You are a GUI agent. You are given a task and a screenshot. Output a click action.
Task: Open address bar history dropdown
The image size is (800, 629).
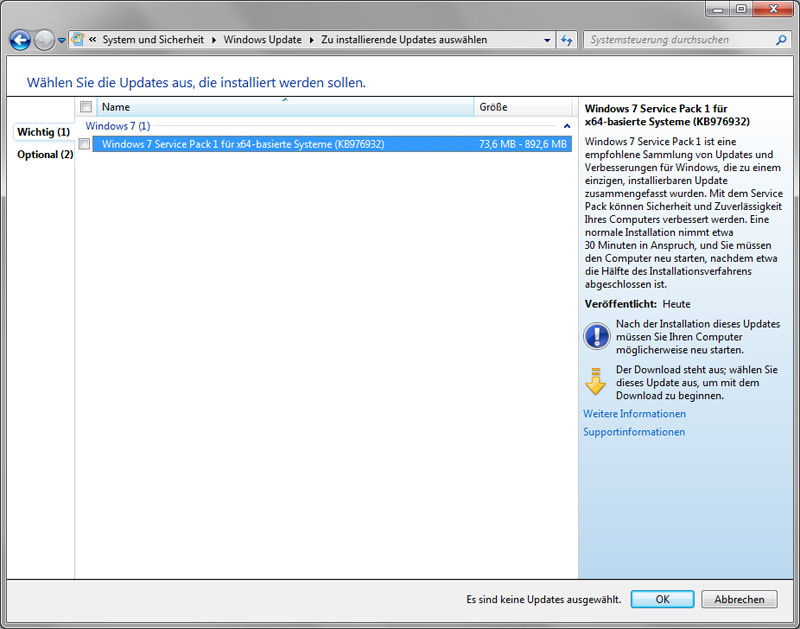(x=547, y=40)
